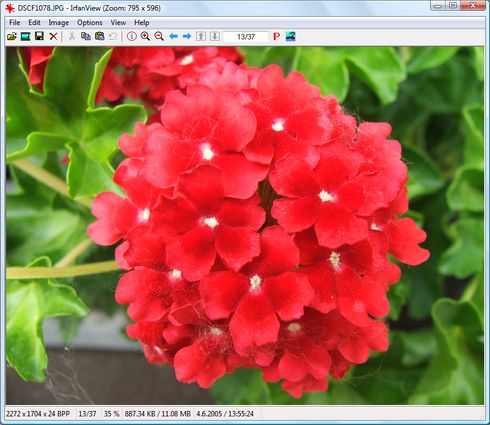Screen dimensions: 490x425
Task: Click the About IrfanView icon in the toolbar
Action: click(291, 36)
